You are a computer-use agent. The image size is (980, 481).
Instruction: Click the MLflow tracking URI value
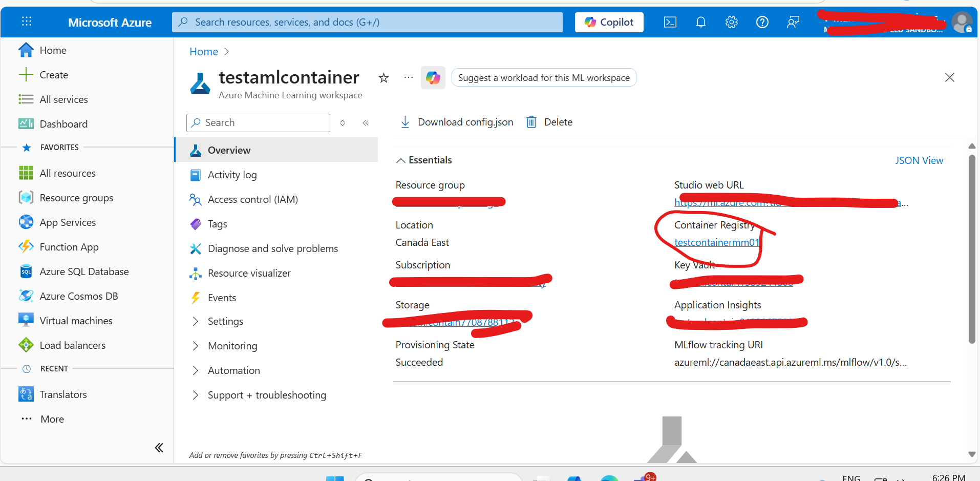click(791, 362)
